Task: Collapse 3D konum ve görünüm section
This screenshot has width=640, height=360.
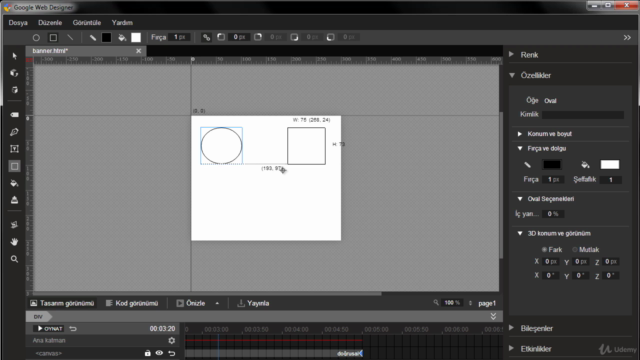Action: point(520,233)
